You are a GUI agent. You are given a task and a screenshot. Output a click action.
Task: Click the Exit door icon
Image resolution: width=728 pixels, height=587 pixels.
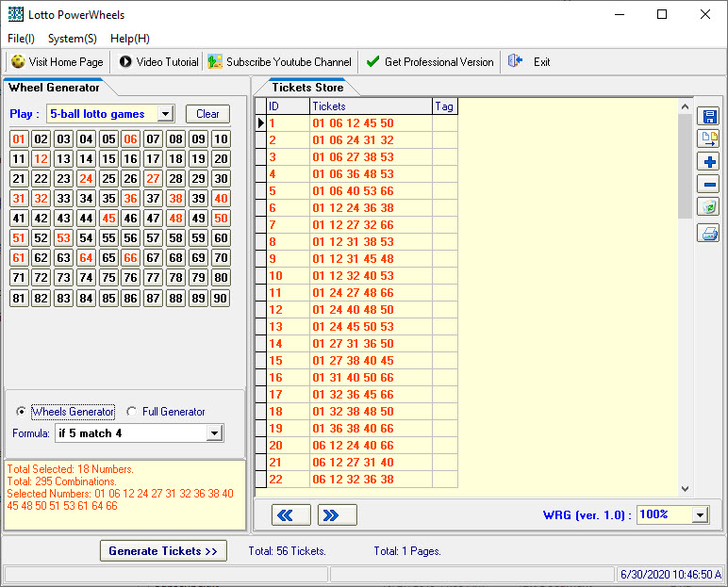pyautogui.click(x=516, y=61)
